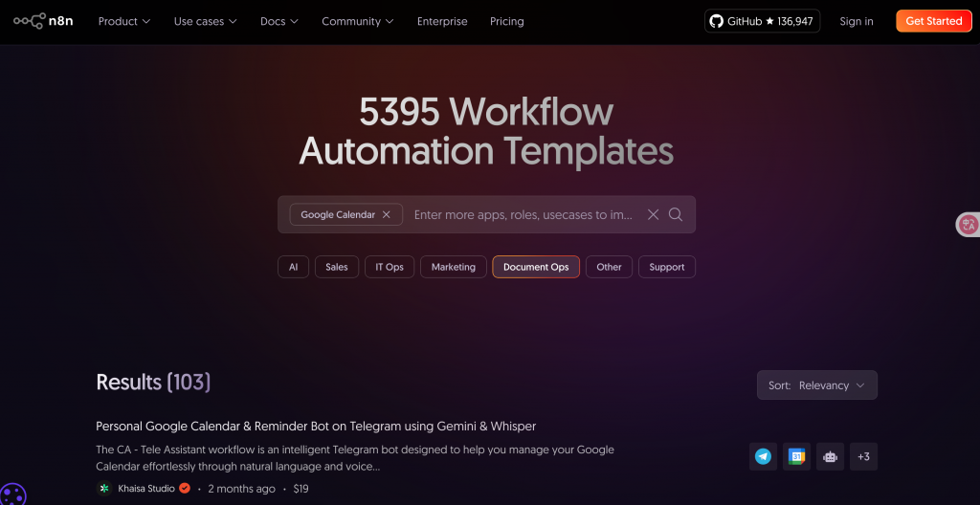Open the Docs dropdown
Viewport: 980px width, 505px height.
tap(279, 21)
